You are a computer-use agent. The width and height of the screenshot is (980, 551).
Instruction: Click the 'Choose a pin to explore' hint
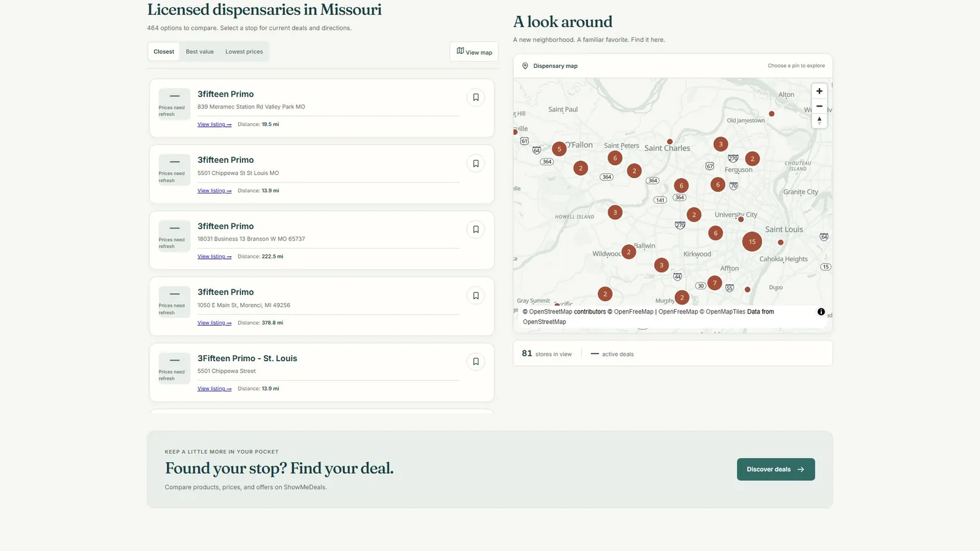pyautogui.click(x=796, y=66)
